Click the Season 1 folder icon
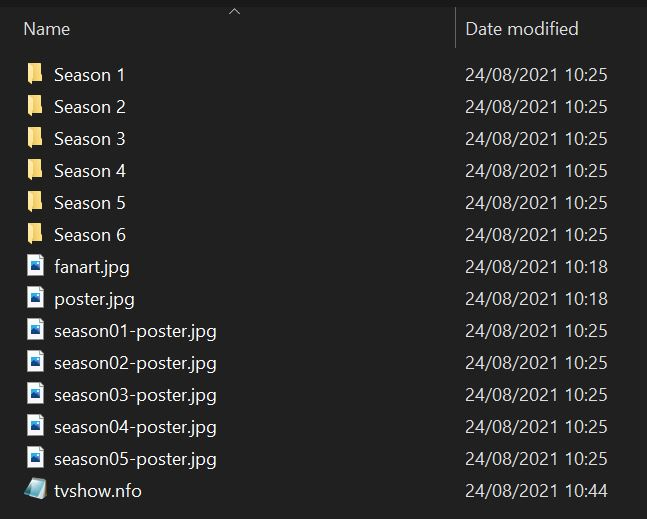Screen dimensions: 647x519 click(35, 74)
